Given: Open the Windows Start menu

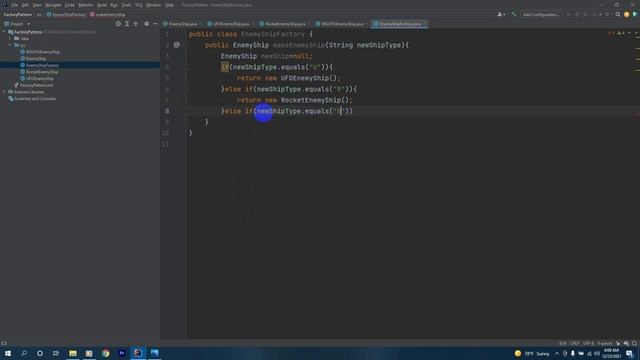Looking at the screenshot, I should (8, 353).
